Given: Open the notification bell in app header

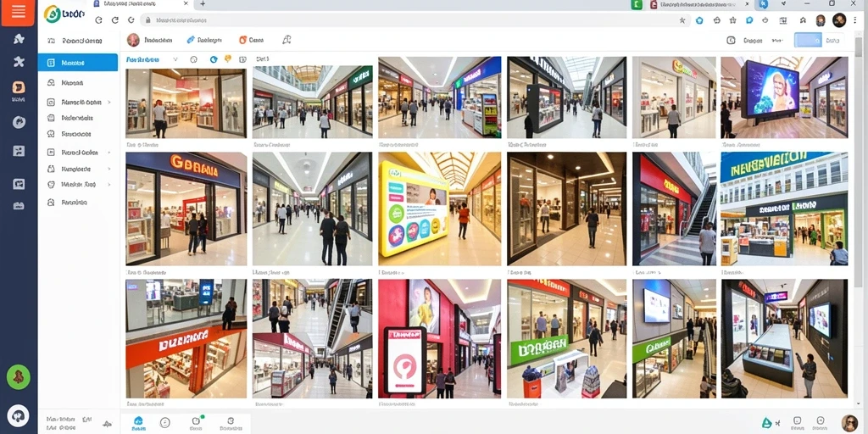Looking at the screenshot, I should [287, 40].
